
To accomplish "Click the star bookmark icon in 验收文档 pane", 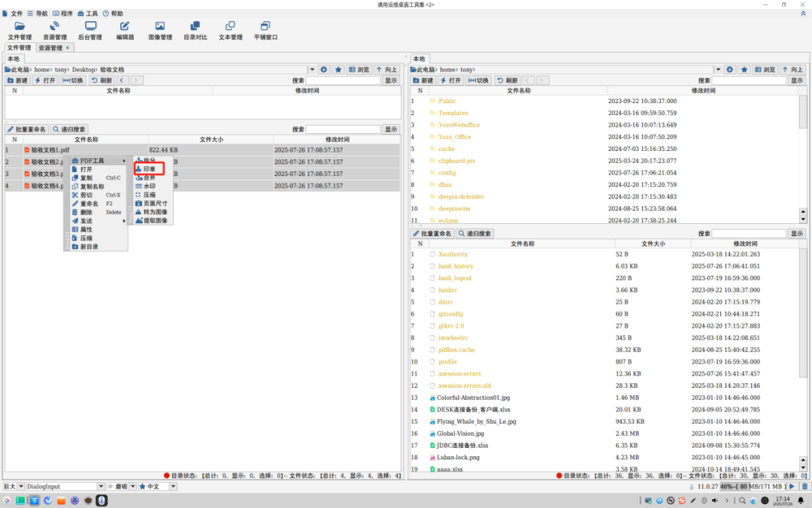I will (338, 69).
